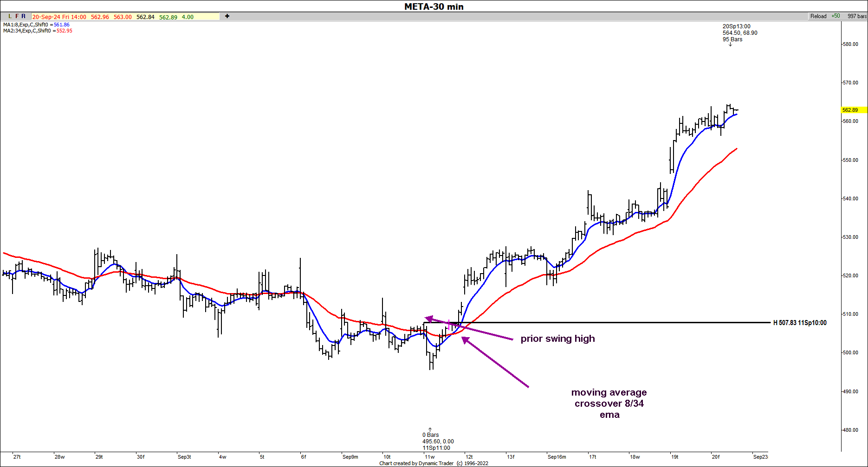Click the Sep3t date axis label

point(184,457)
